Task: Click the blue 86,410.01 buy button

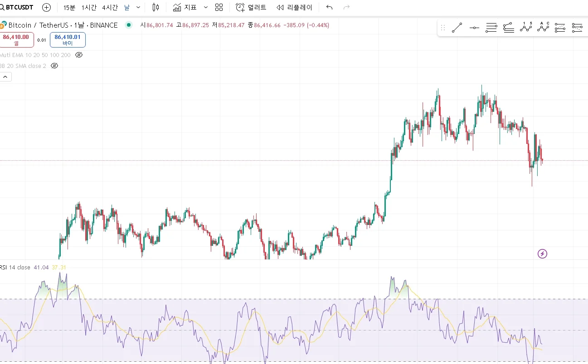Action: (x=68, y=40)
